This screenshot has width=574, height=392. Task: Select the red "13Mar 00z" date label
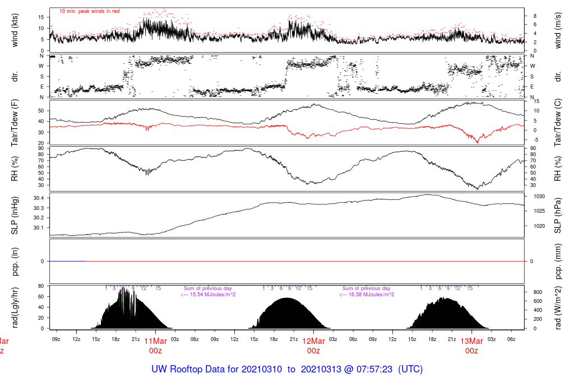coord(471,346)
